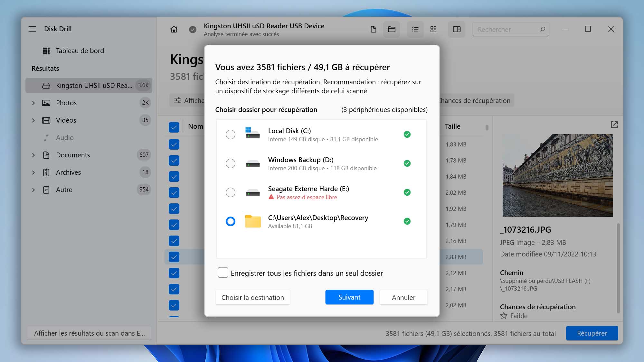Click the Récupérer button
This screenshot has width=644, height=362.
pos(592,333)
